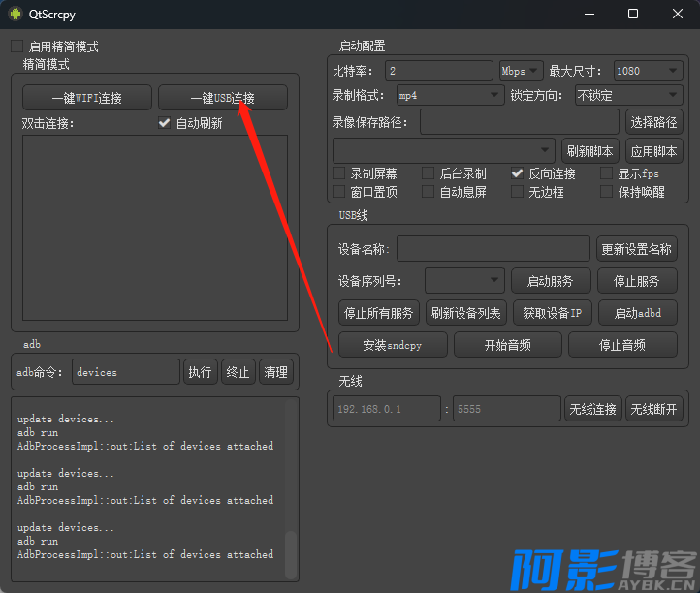
Task: Focus the adb命令 devices input field
Action: coord(126,372)
